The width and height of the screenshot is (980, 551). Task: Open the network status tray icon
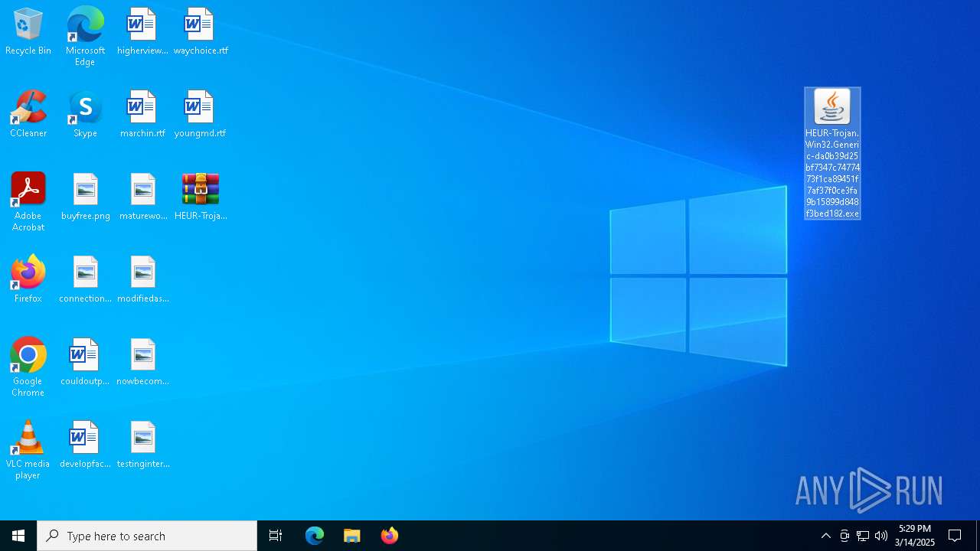863,536
